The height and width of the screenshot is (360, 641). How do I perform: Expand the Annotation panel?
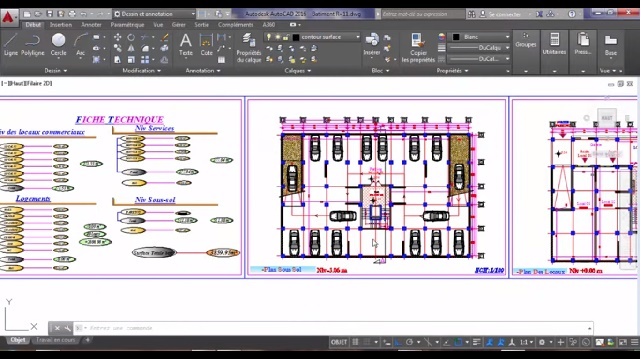point(203,71)
